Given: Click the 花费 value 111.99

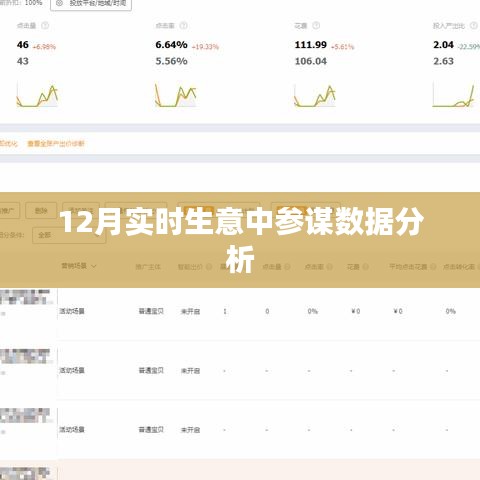Looking at the screenshot, I should (311, 45).
